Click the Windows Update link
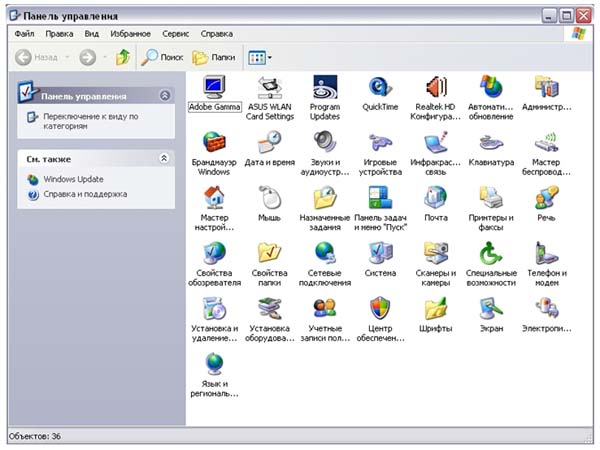Viewport: 600px width, 450px height. click(x=73, y=179)
